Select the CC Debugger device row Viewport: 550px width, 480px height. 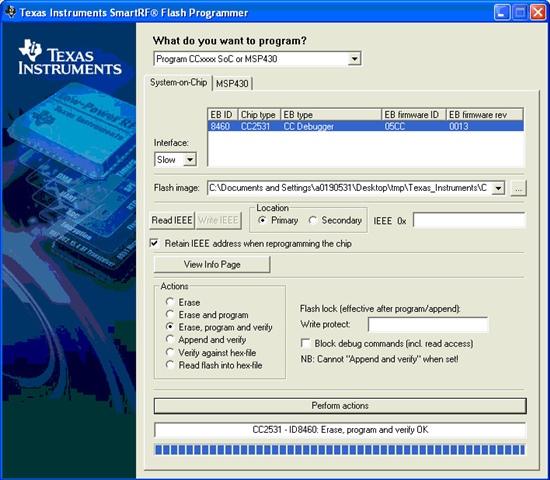(365, 126)
